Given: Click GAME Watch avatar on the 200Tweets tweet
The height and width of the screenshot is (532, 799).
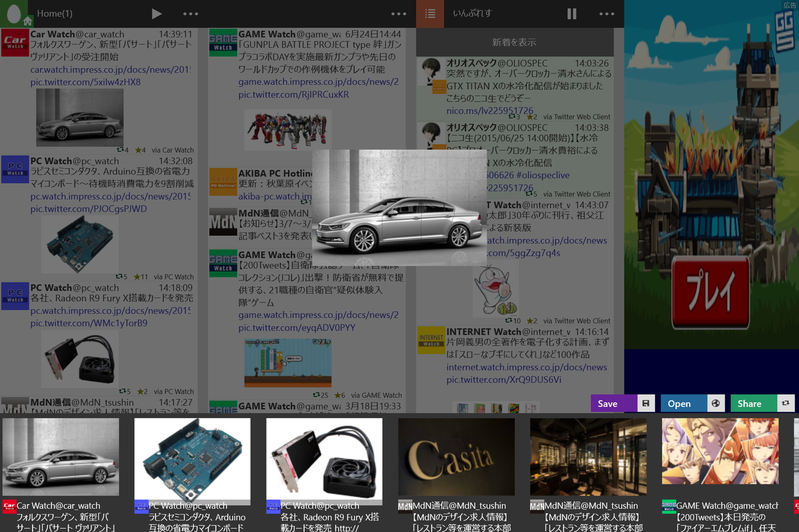Looking at the screenshot, I should (223, 263).
